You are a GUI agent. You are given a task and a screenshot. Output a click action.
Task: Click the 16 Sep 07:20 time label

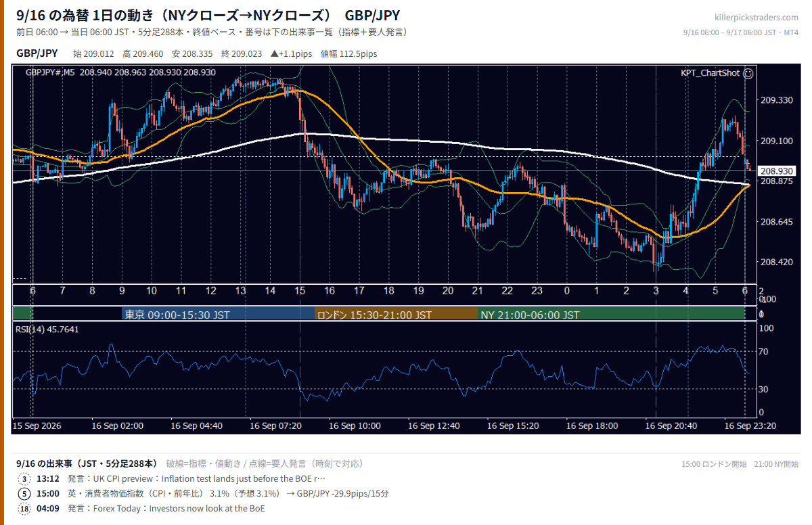coord(275,426)
